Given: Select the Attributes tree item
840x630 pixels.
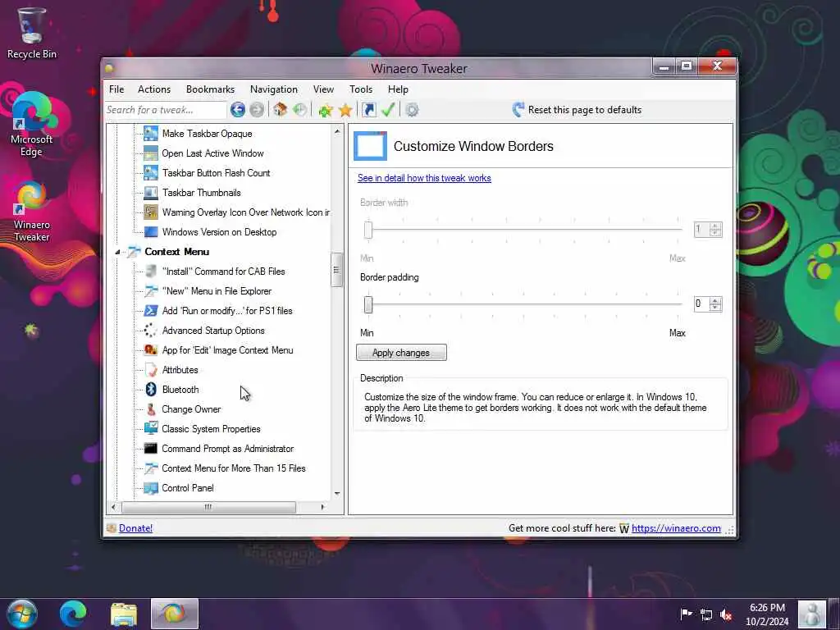Looking at the screenshot, I should [180, 370].
